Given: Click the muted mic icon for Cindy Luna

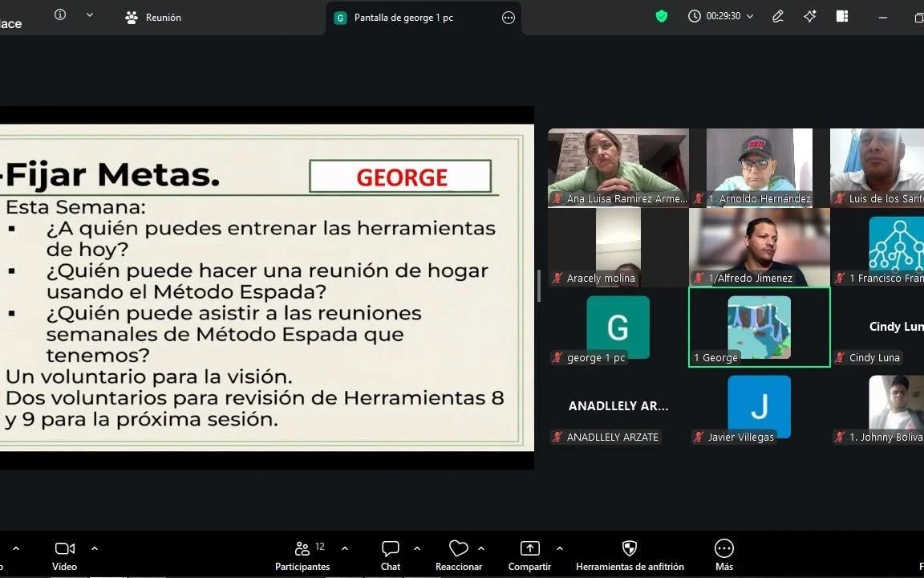Looking at the screenshot, I should click(839, 357).
